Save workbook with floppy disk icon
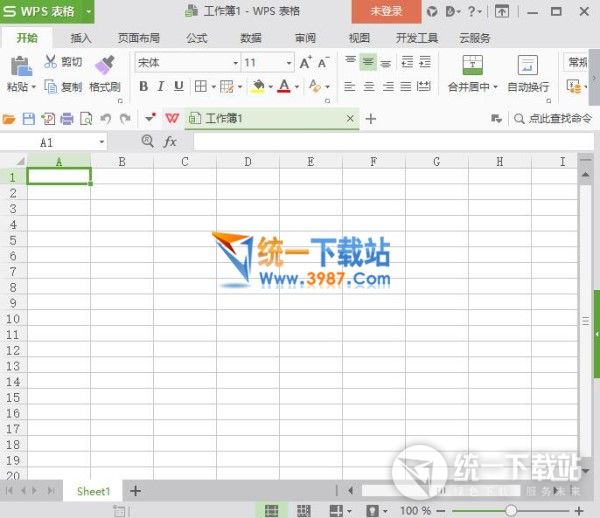600x518 pixels. (x=29, y=119)
